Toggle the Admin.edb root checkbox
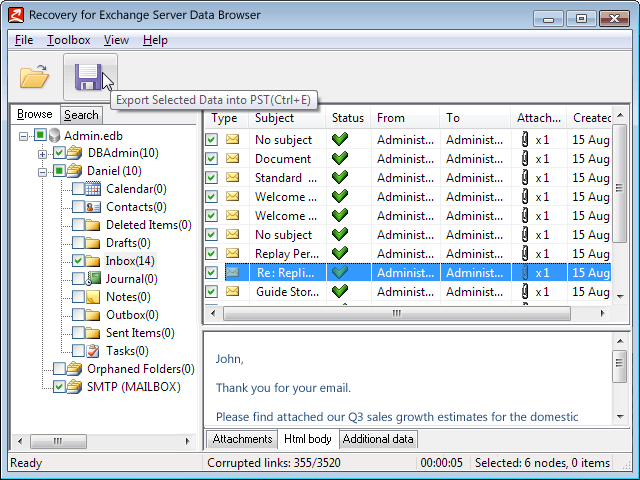The width and height of the screenshot is (640, 480). pos(40,134)
